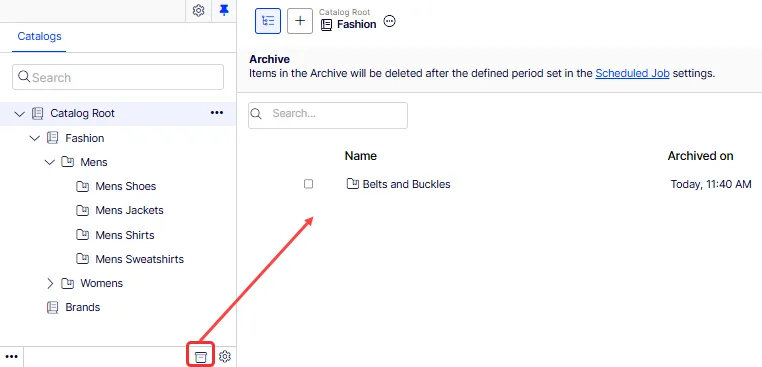Click the Catalog Root book icon

37,113
